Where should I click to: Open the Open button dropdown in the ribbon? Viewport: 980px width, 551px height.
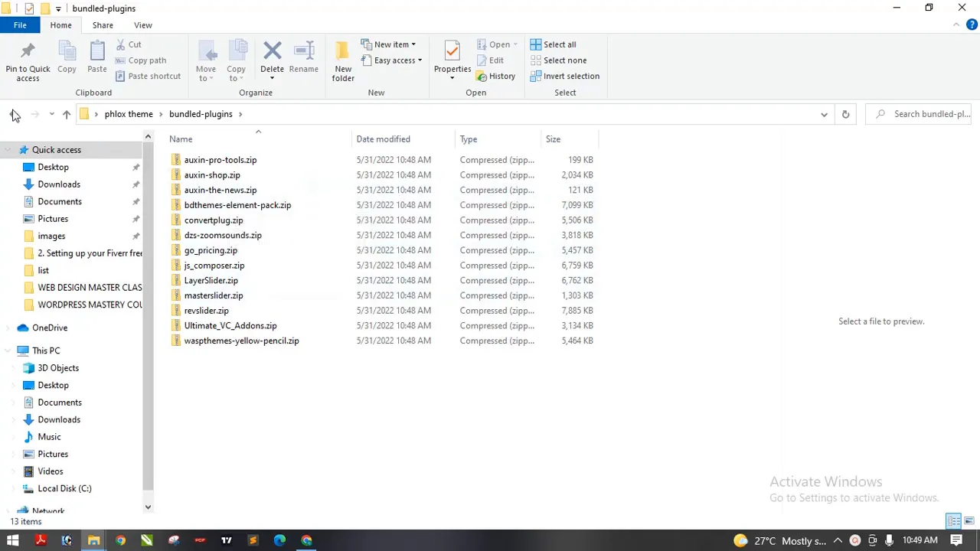pyautogui.click(x=515, y=44)
